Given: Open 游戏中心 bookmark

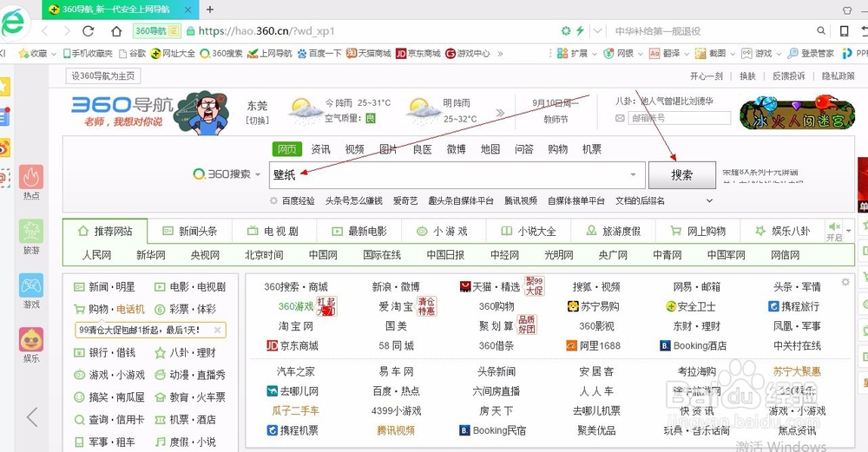Looking at the screenshot, I should (x=468, y=53).
